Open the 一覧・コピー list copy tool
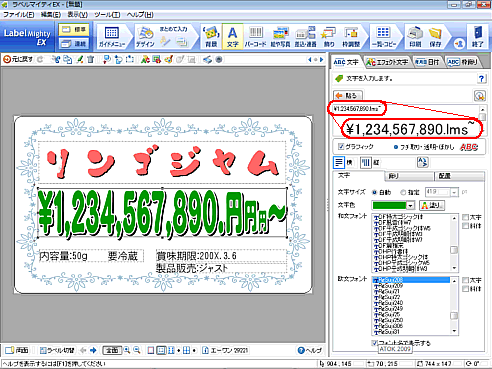The image size is (492, 369). (384, 37)
